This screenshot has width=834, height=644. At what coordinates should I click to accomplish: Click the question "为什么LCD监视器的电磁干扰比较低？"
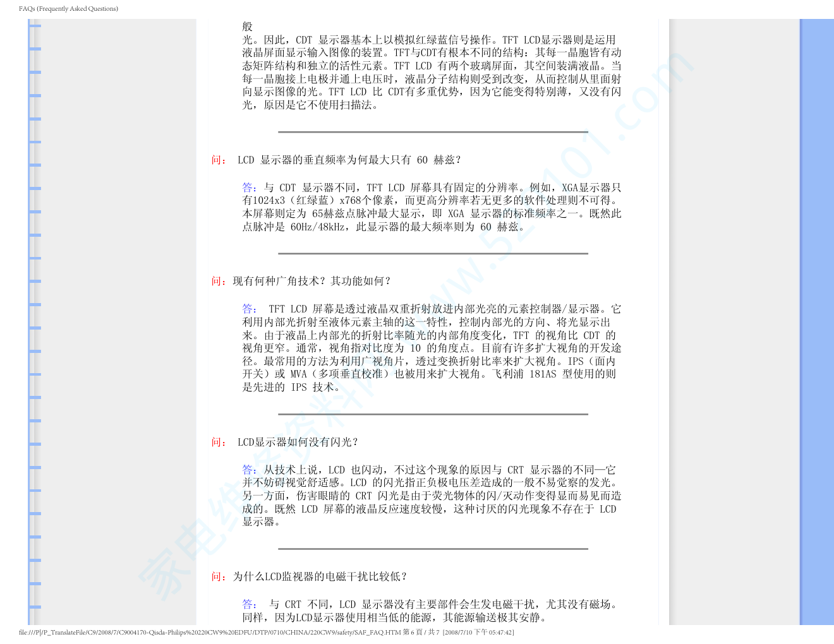tap(320, 577)
